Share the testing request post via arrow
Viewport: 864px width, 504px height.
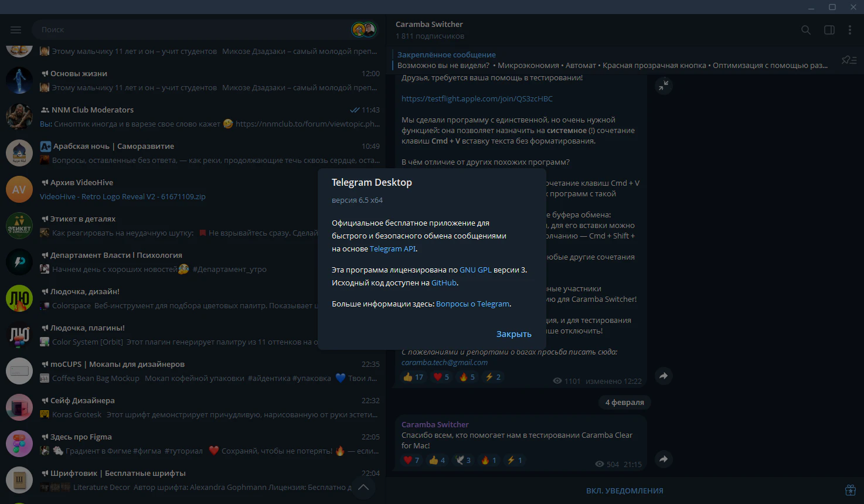click(x=663, y=376)
